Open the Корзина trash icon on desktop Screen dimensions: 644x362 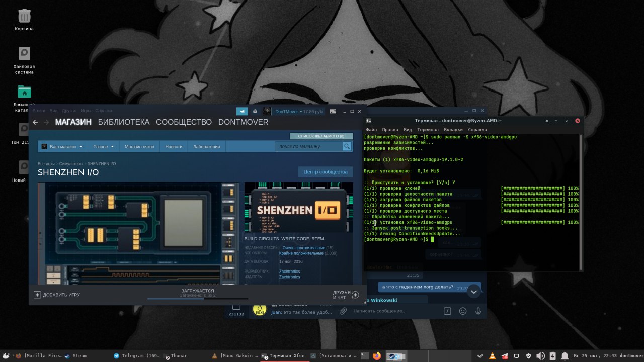tap(24, 16)
